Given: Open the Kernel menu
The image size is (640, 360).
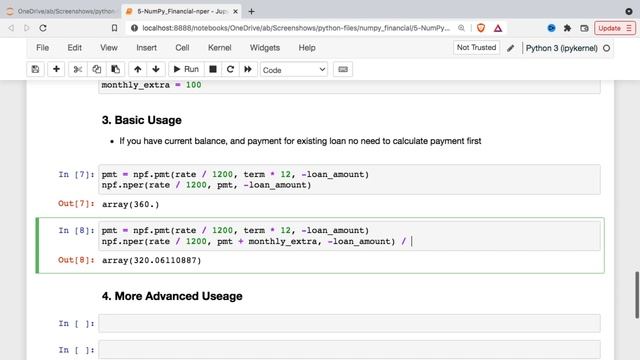Looking at the screenshot, I should (220, 48).
